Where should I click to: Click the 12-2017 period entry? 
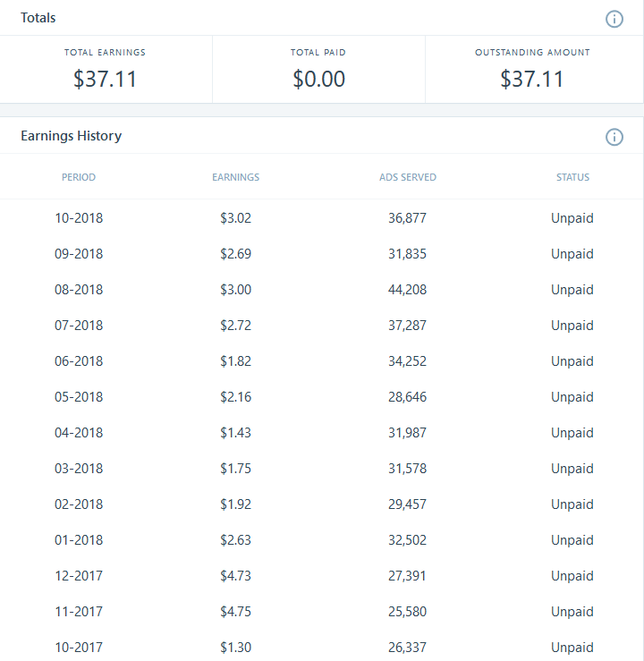click(79, 576)
